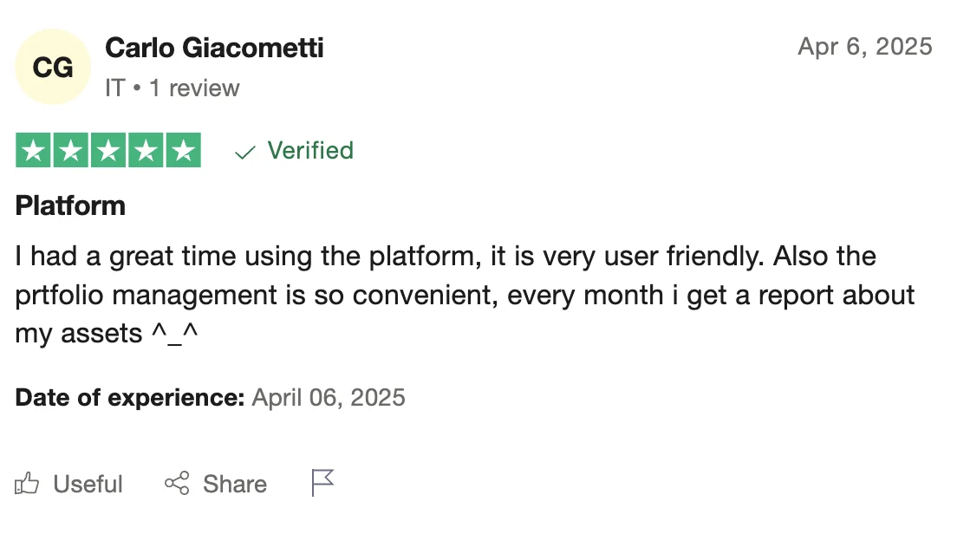This screenshot has width=957, height=560.
Task: Click the 'Platform' review title
Action: (70, 205)
